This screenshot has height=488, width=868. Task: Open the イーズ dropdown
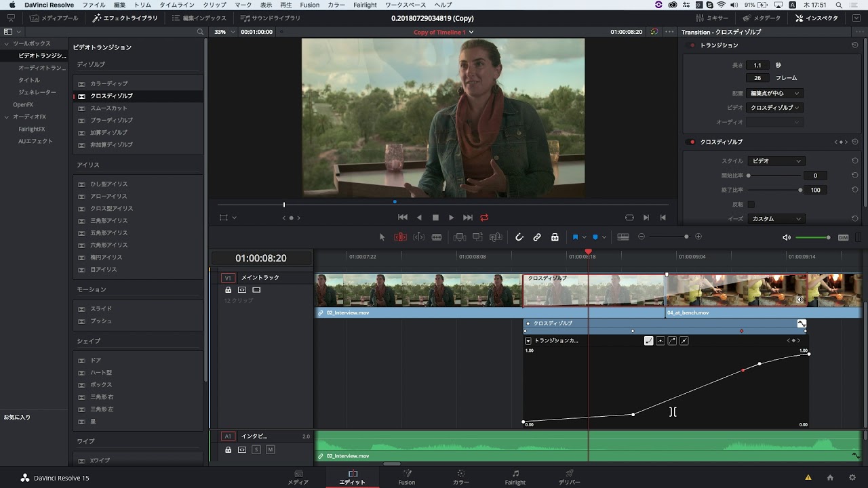pos(776,218)
